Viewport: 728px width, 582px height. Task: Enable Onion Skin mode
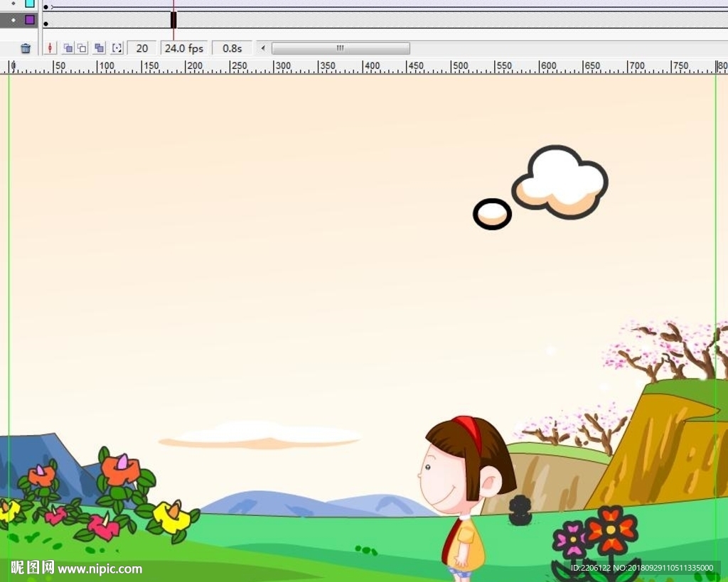pyautogui.click(x=67, y=48)
